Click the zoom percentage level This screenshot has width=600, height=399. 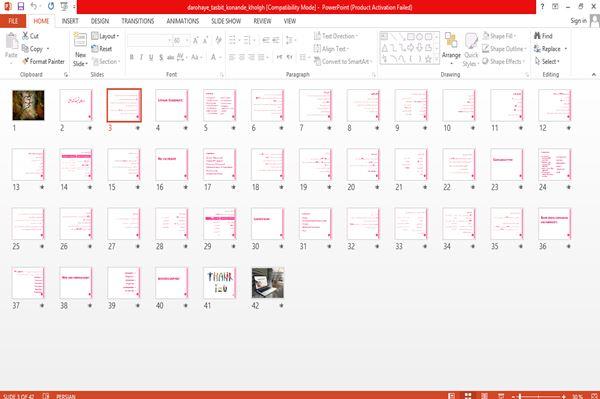[x=577, y=396]
